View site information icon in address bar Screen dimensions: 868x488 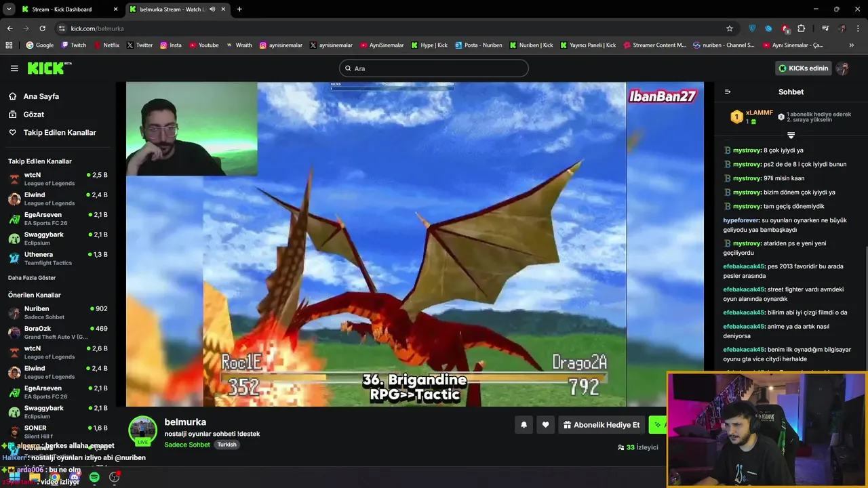coord(62,28)
